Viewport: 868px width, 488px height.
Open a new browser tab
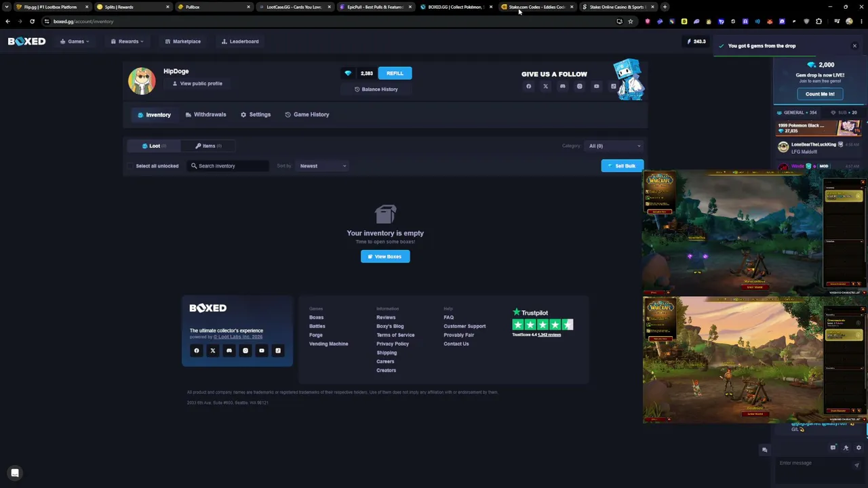coord(665,7)
